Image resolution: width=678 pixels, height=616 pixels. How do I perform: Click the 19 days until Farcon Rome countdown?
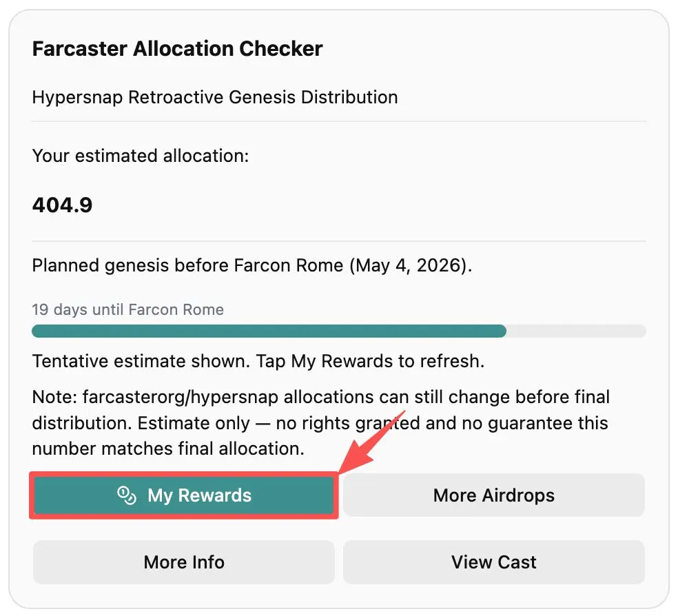click(x=127, y=309)
